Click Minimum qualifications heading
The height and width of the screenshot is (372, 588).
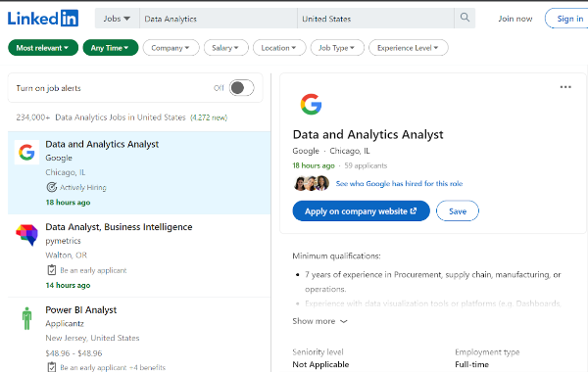[x=336, y=256]
